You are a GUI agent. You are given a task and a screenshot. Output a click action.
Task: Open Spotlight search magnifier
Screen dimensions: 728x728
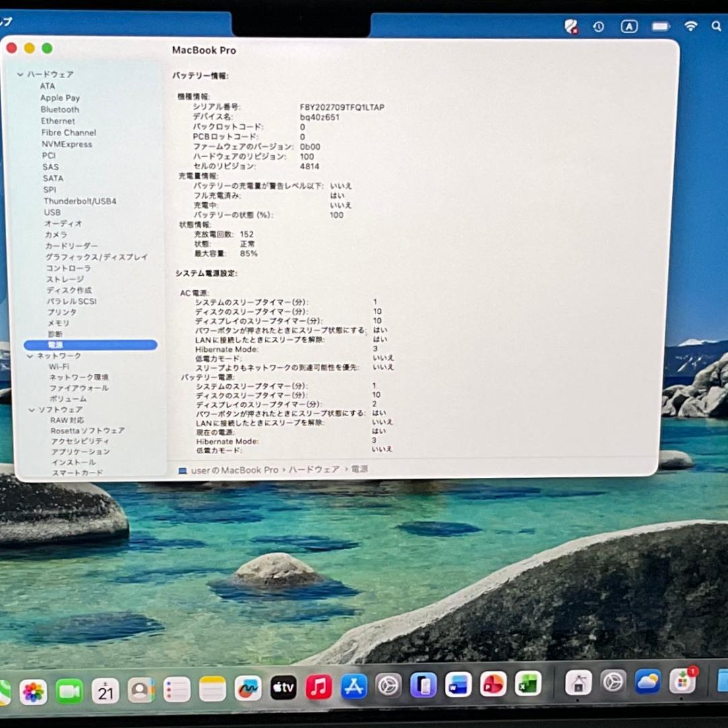click(717, 26)
